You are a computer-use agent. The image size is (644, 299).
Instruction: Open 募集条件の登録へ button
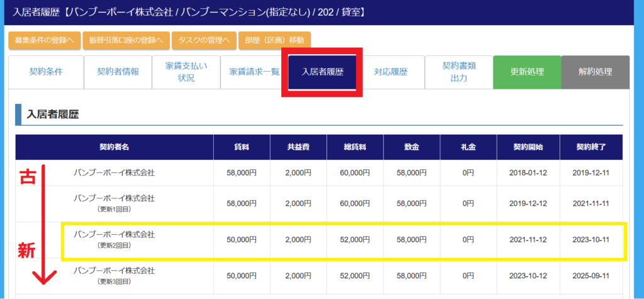tap(45, 40)
